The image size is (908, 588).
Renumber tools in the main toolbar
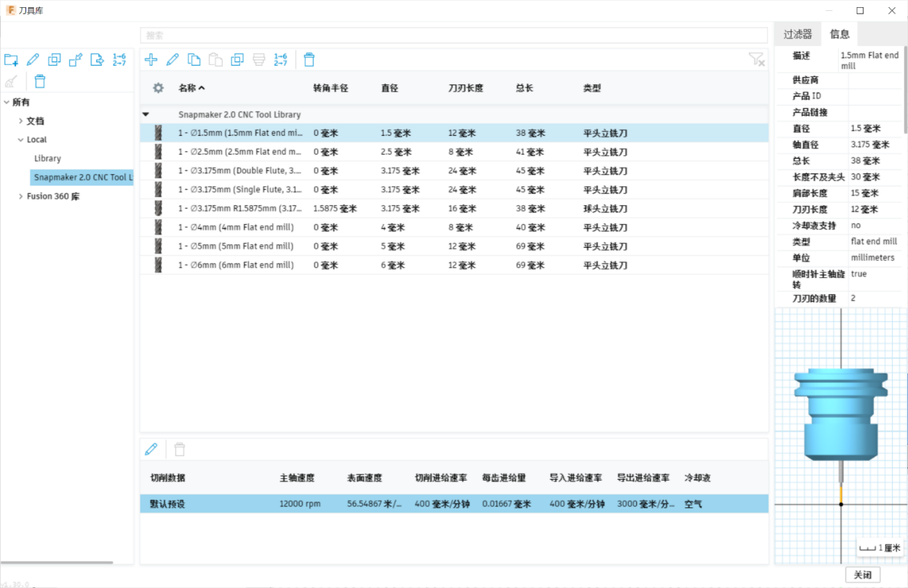(x=280, y=60)
